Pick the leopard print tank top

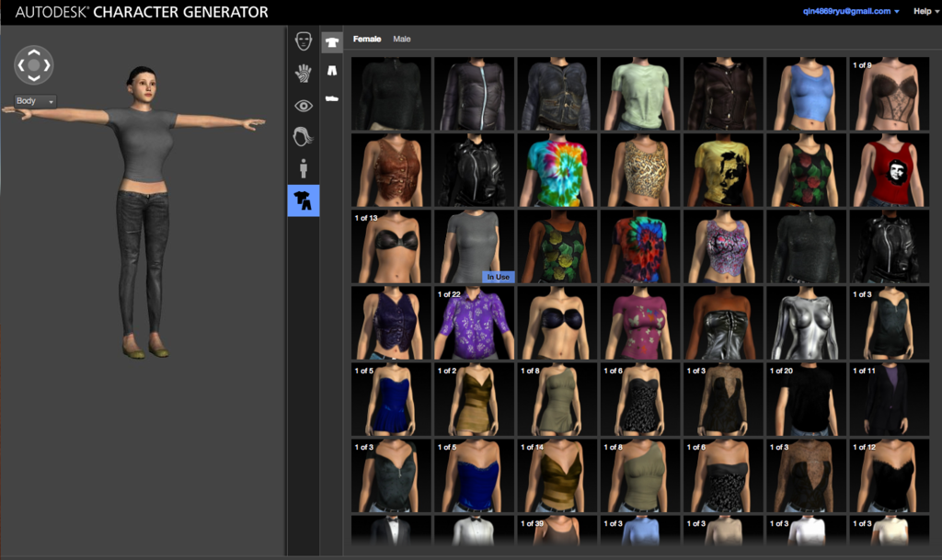(x=640, y=170)
